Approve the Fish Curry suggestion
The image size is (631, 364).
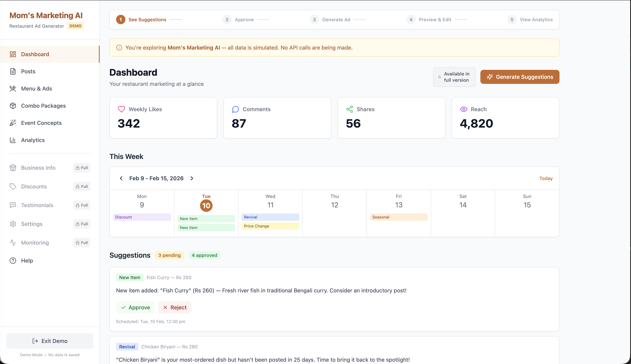coord(135,307)
